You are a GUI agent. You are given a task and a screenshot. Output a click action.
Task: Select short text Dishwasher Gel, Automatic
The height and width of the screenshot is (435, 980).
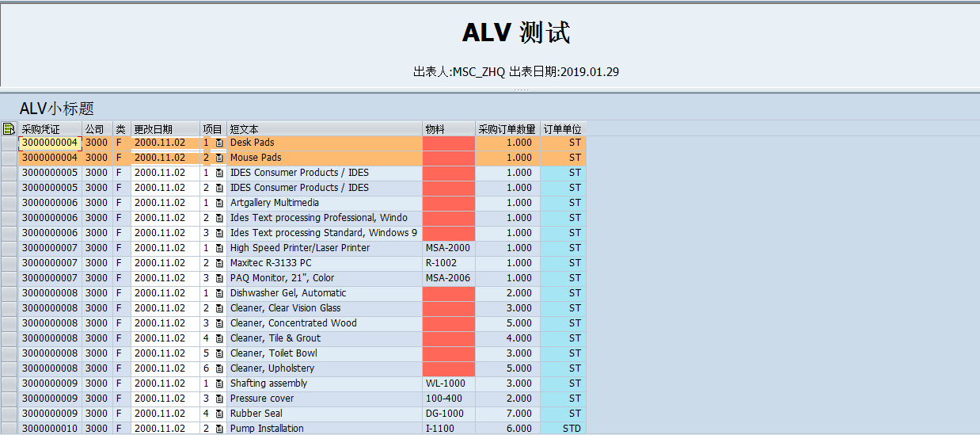click(x=325, y=293)
